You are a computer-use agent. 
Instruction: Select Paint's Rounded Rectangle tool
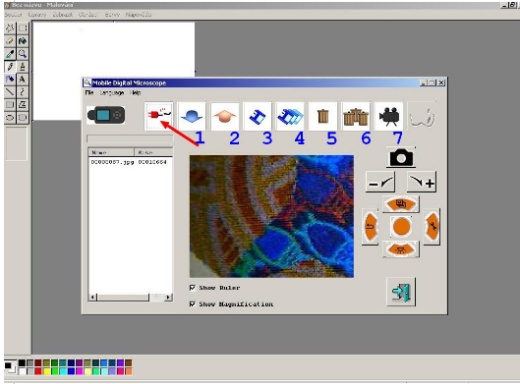[22, 117]
